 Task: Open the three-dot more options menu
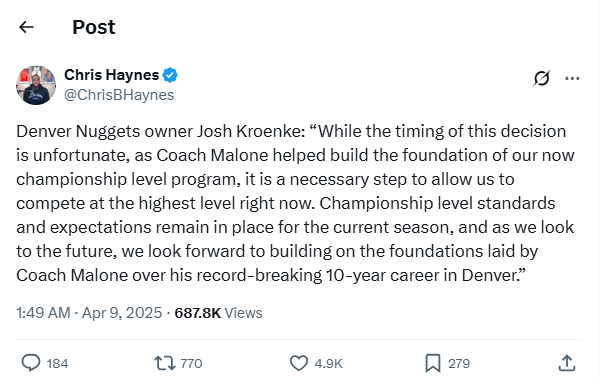(572, 78)
